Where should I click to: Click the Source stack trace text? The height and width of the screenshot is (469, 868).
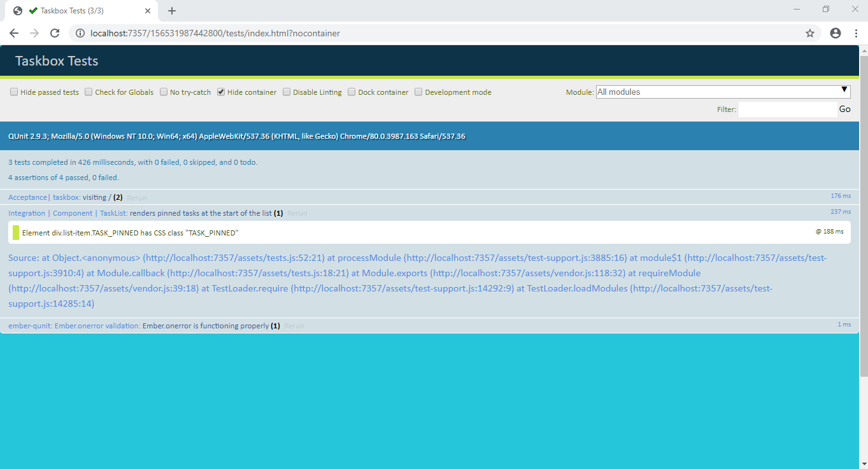click(418, 281)
